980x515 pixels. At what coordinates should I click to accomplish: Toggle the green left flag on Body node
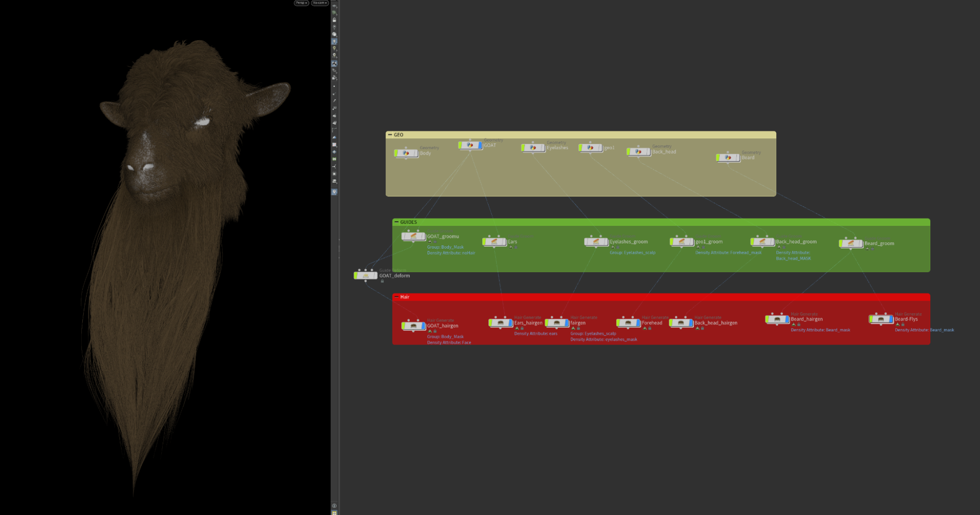pyautogui.click(x=396, y=153)
